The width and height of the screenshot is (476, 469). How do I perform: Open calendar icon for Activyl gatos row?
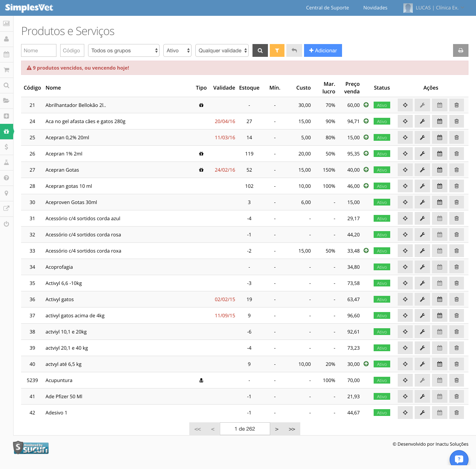pos(440,299)
